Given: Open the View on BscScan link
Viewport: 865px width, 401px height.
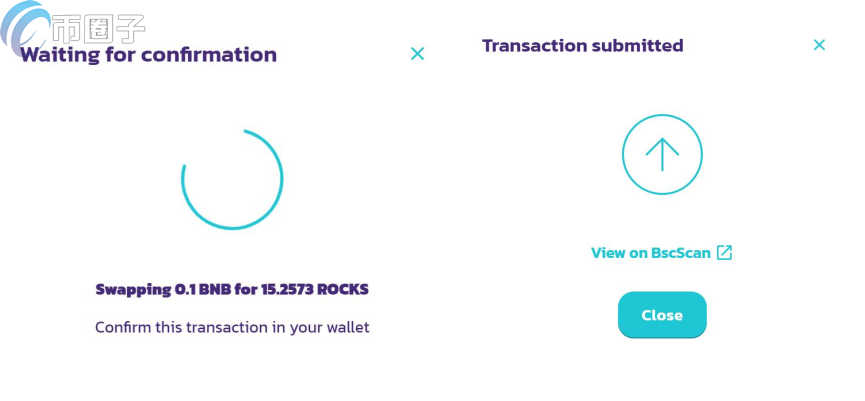Looking at the screenshot, I should click(x=651, y=253).
